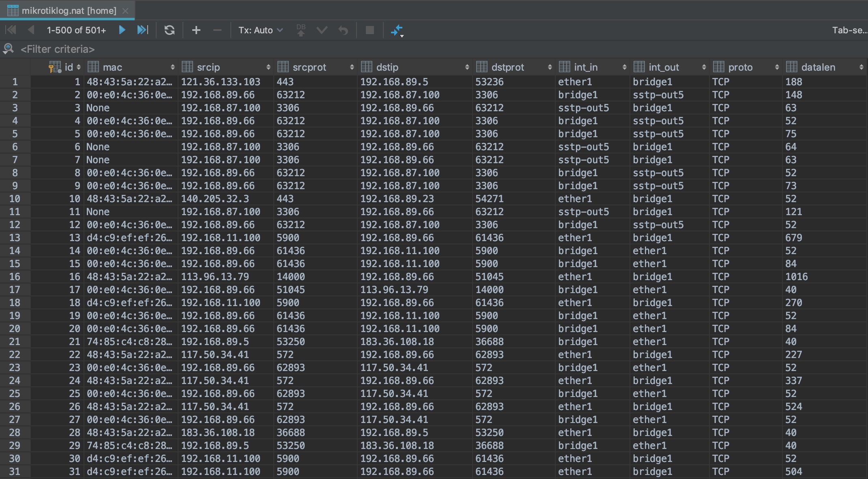Sort by the dstip column header
Image resolution: width=868 pixels, height=479 pixels.
click(x=415, y=67)
